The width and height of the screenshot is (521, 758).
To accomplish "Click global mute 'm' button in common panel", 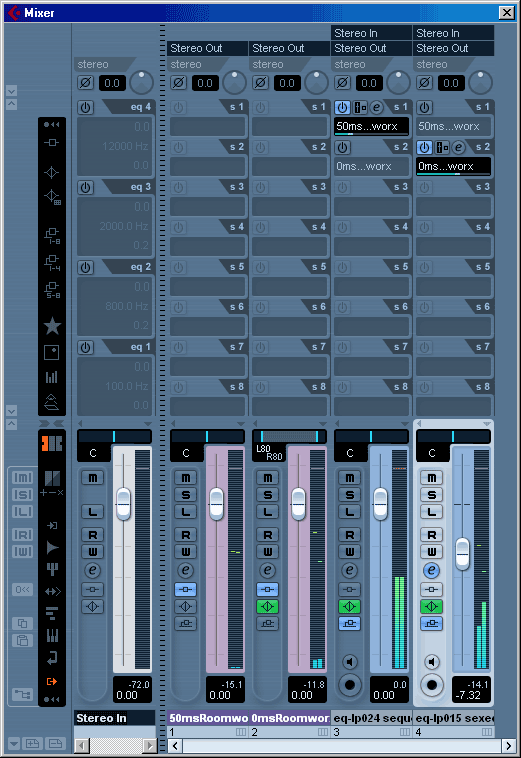I will point(23,478).
